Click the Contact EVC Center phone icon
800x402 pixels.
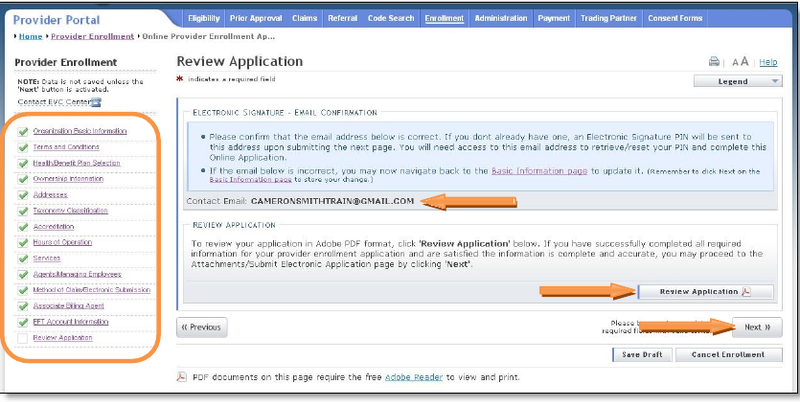click(96, 102)
